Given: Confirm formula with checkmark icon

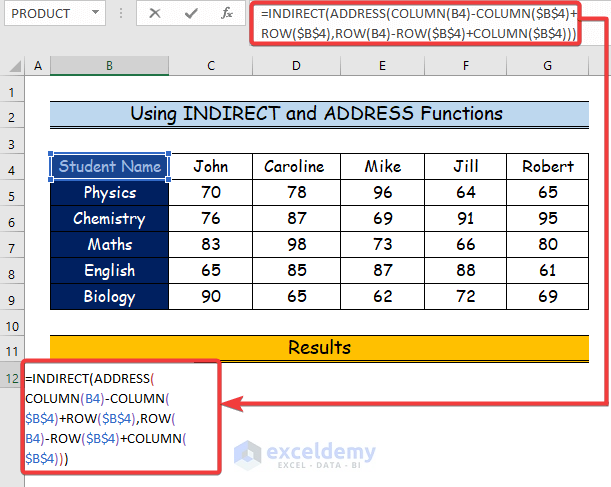Looking at the screenshot, I should point(191,13).
